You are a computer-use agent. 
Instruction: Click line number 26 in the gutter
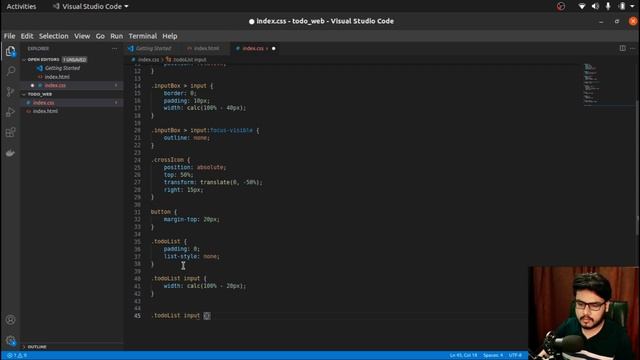(x=137, y=175)
